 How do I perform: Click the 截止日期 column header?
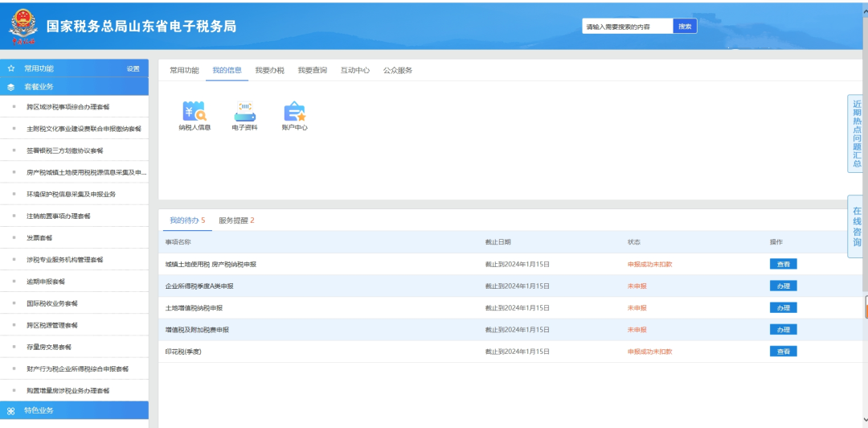[497, 242]
